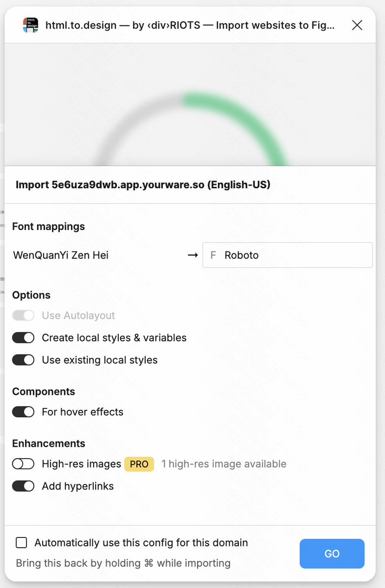The image size is (385, 588).
Task: Toggle the Use Autolayout switch
Action: tap(24, 315)
